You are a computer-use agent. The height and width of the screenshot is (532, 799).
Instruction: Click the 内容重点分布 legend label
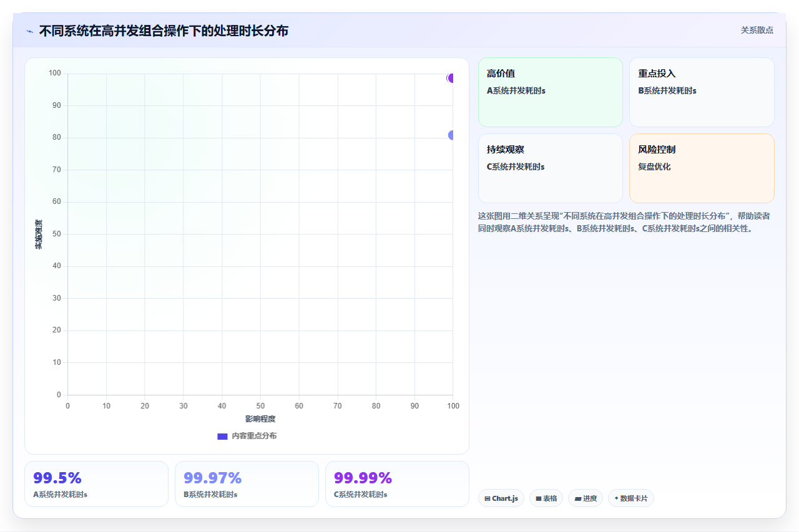(x=254, y=436)
